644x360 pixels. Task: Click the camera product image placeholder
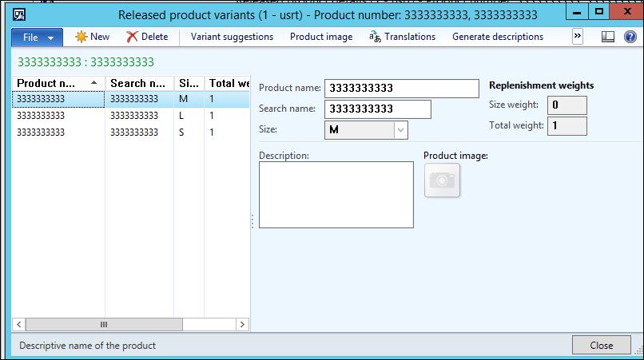442,180
